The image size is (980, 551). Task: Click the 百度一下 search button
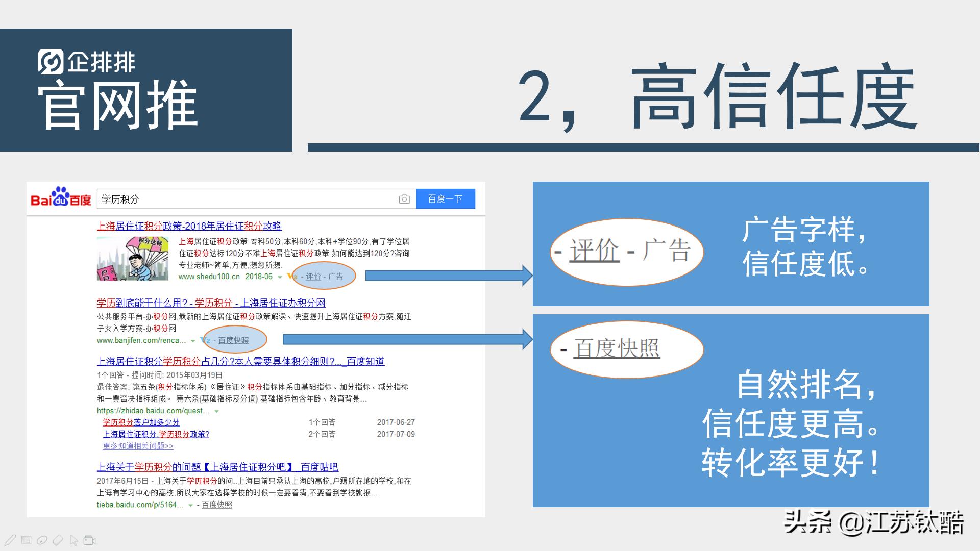pos(446,198)
